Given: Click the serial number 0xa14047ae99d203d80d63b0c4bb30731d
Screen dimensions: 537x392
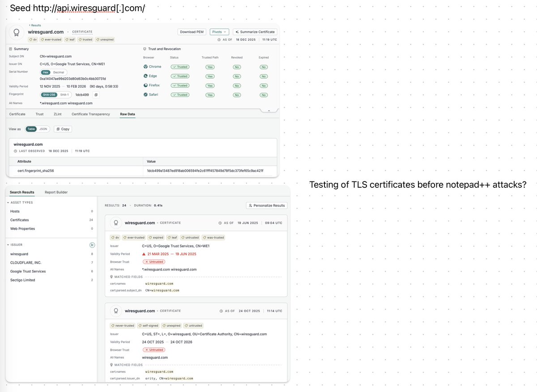Looking at the screenshot, I should coord(73,78).
